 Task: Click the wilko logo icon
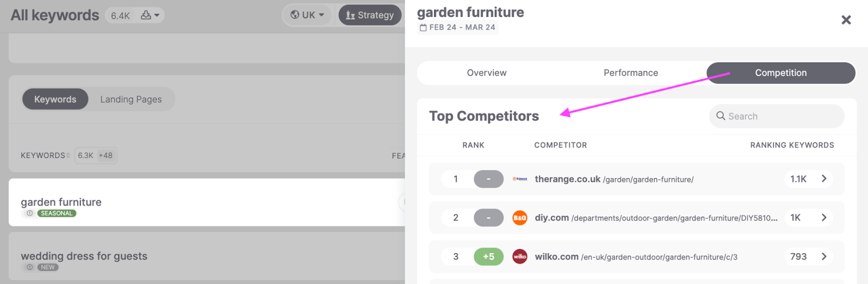pos(520,256)
